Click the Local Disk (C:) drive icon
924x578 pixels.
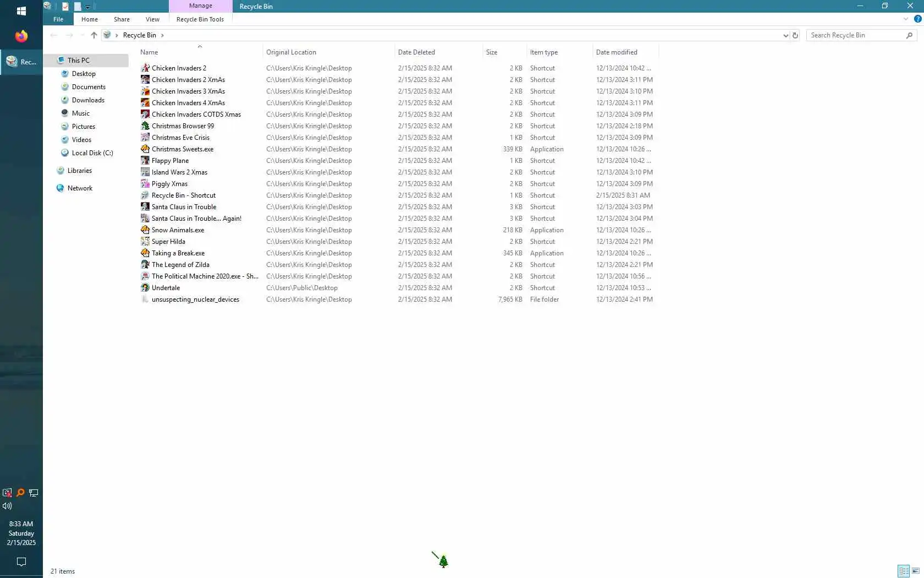pos(65,153)
